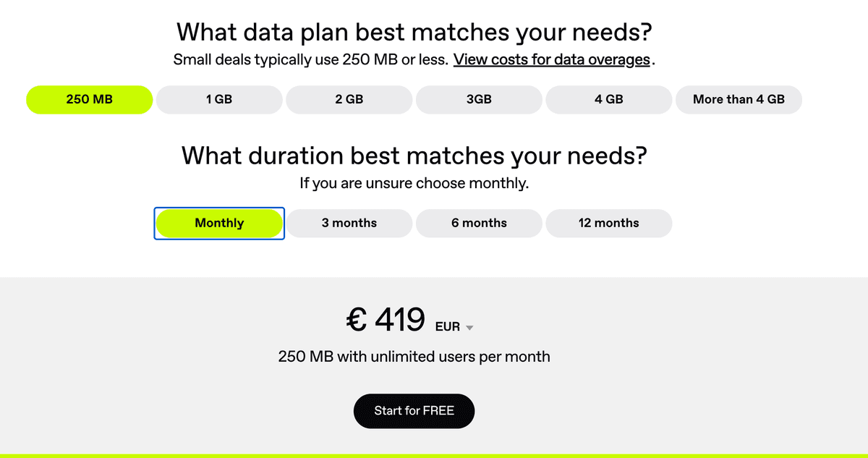Image resolution: width=868 pixels, height=458 pixels.
Task: Select the 1 GB data plan
Action: pos(218,99)
